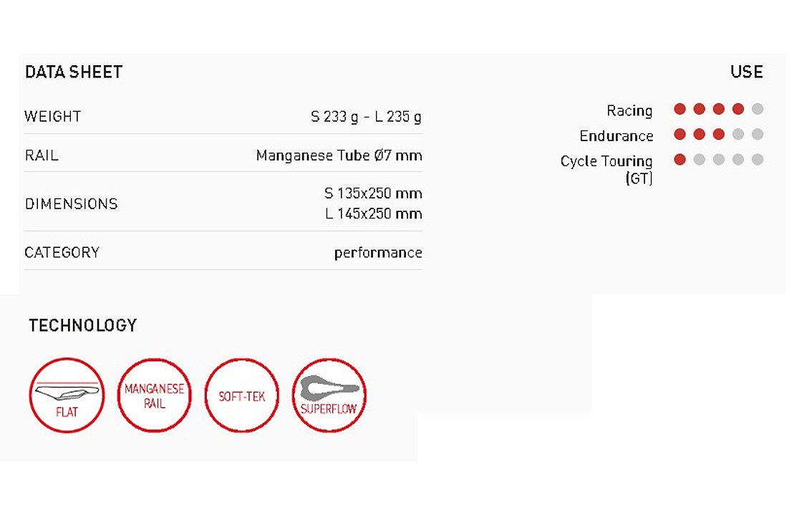
Task: Click the red Cycle Touring rating dot
Action: click(x=680, y=160)
